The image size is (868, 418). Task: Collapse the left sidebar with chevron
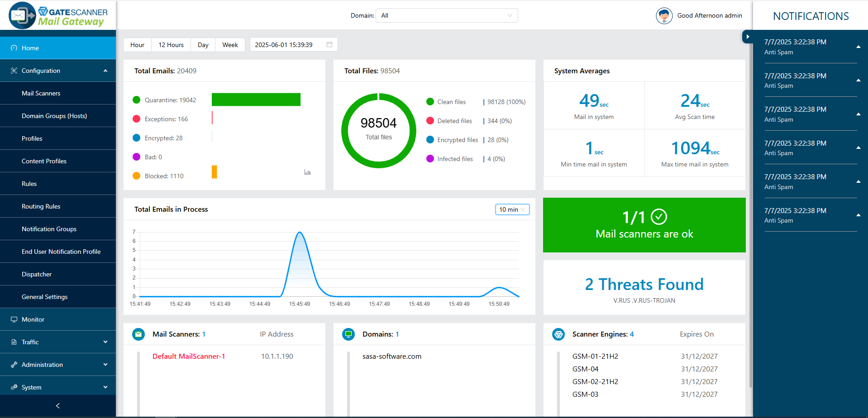[x=58, y=406]
